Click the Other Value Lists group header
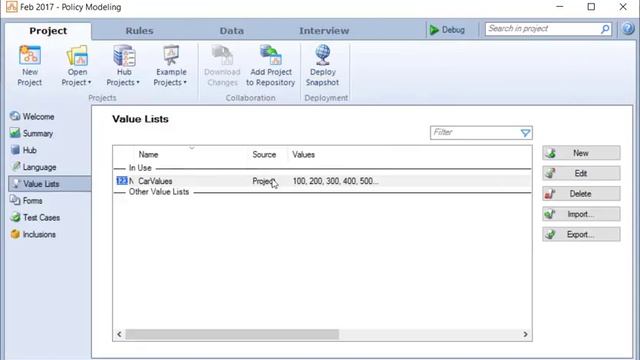The width and height of the screenshot is (640, 360). (x=159, y=192)
